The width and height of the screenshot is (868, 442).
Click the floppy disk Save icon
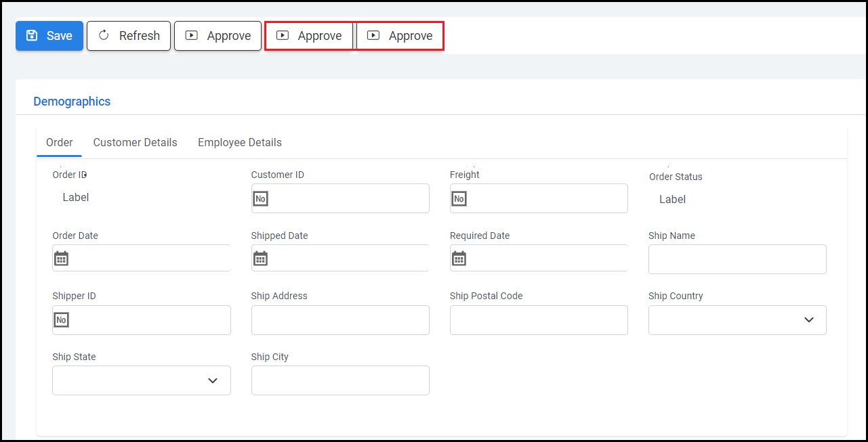tap(31, 36)
